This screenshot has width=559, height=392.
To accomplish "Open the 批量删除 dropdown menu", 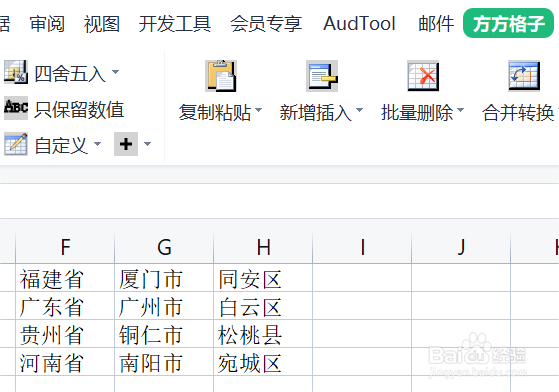I will [460, 110].
